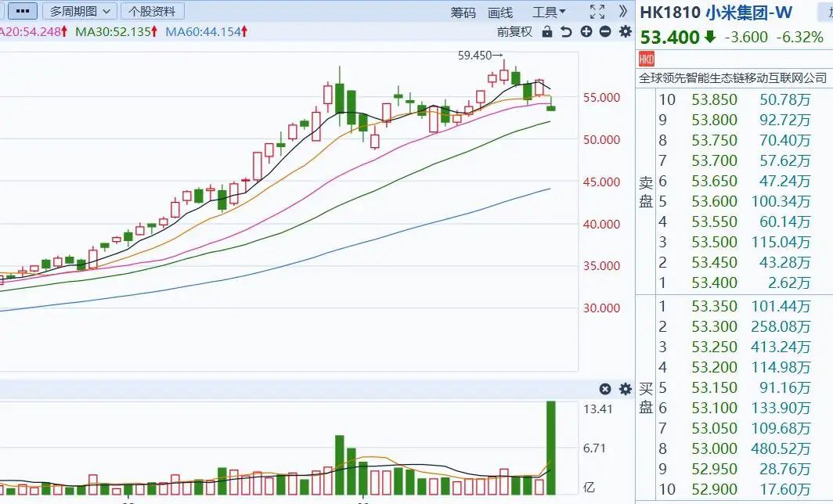833x504 pixels.
Task: Open the 工具 tools dropdown menu
Action: 549,13
